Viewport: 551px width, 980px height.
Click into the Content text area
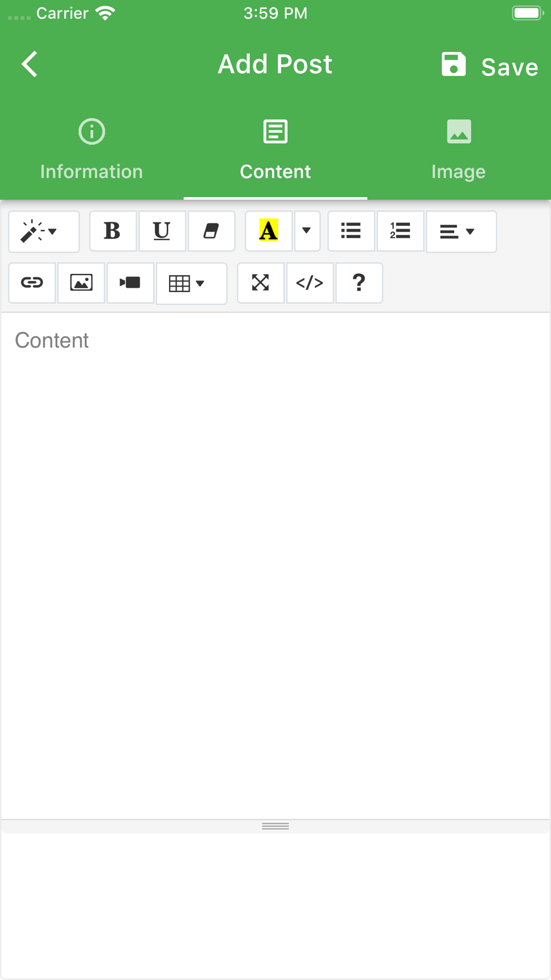coord(275,566)
